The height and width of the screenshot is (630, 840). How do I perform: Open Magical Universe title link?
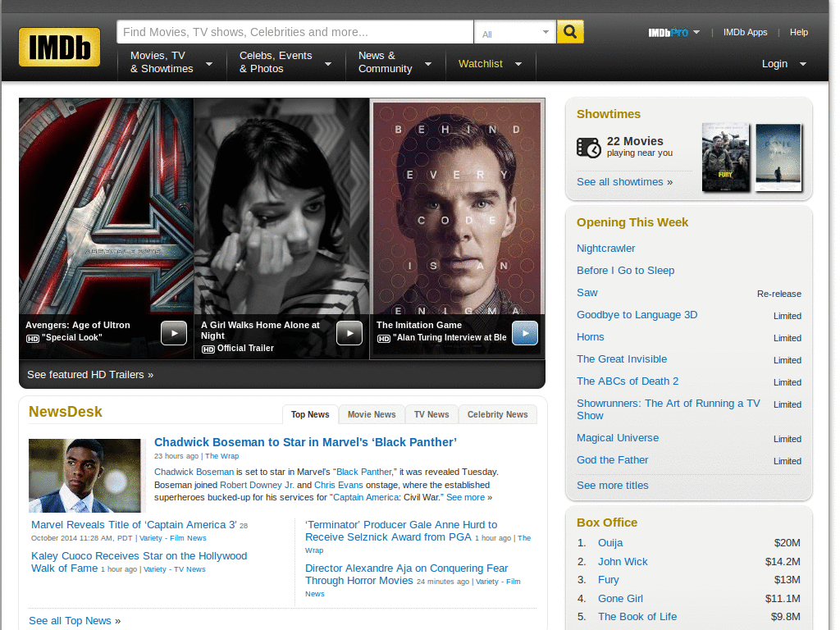[x=618, y=438]
